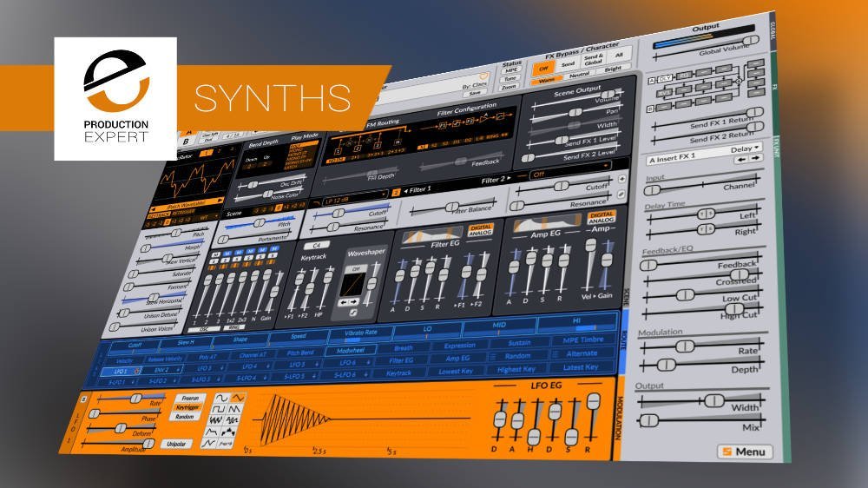The image size is (868, 488).
Task: Select the sine LFO waveform icon
Action: [221, 399]
